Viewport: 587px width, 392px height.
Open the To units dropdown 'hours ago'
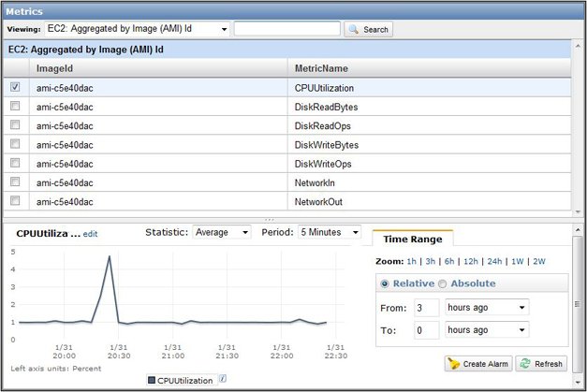tap(487, 330)
